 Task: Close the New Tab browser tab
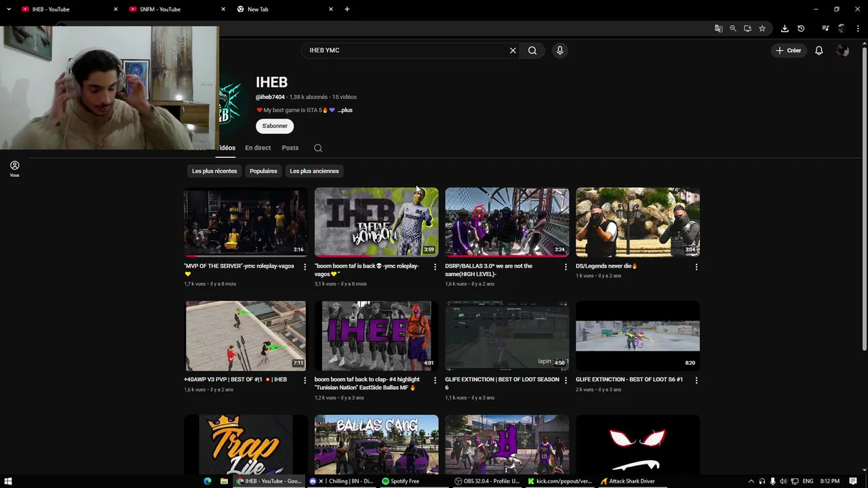(x=331, y=9)
